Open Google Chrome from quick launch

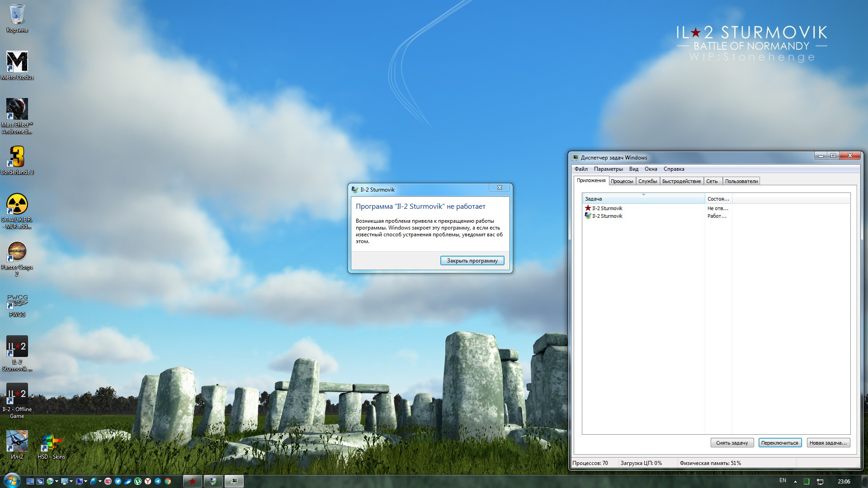tap(168, 481)
